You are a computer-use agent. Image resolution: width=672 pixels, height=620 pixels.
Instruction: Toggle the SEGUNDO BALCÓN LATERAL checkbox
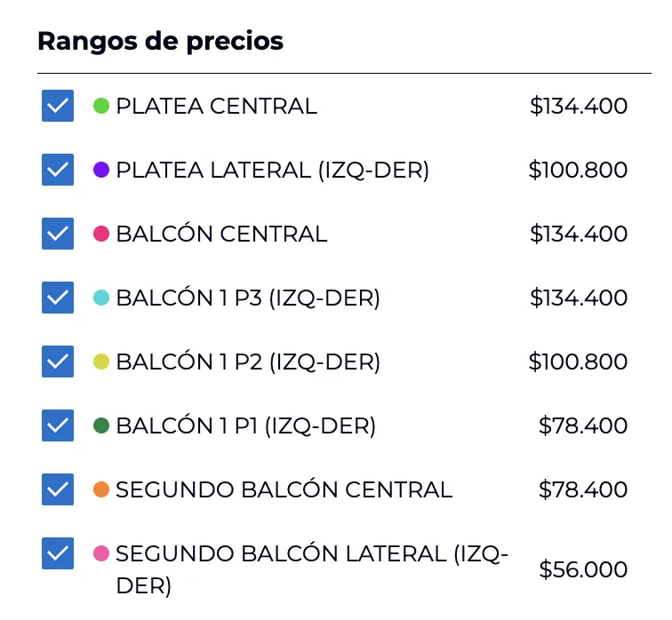[58, 553]
